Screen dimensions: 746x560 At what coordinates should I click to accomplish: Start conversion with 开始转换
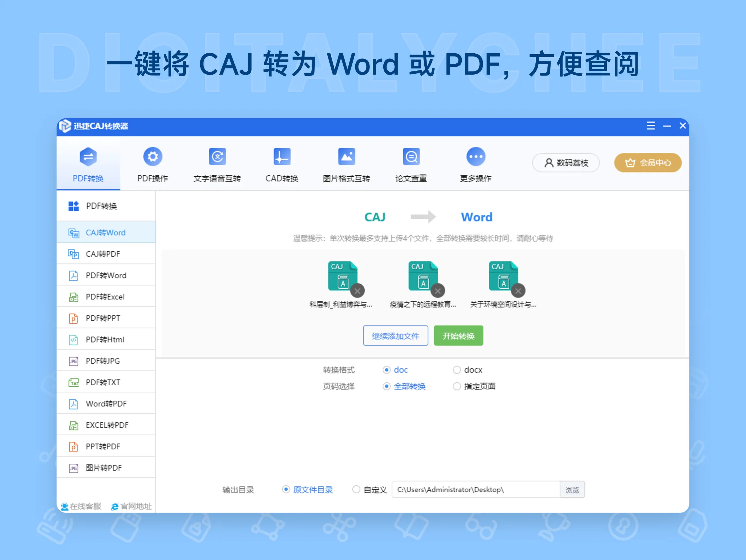coord(458,336)
